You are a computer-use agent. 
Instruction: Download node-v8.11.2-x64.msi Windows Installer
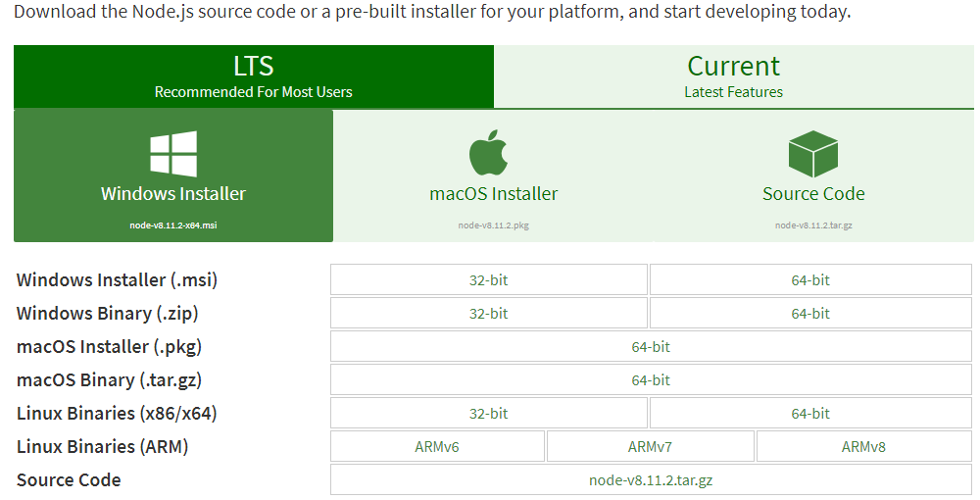click(173, 175)
